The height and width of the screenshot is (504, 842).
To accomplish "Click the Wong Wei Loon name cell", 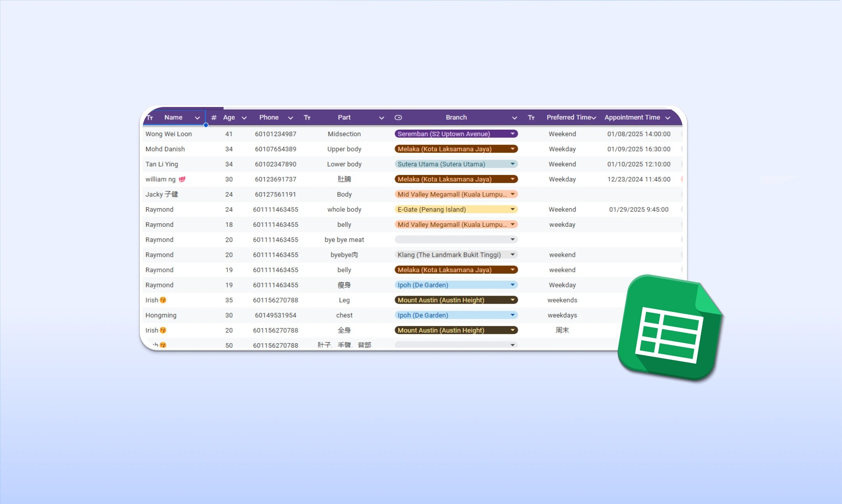I will coord(169,134).
